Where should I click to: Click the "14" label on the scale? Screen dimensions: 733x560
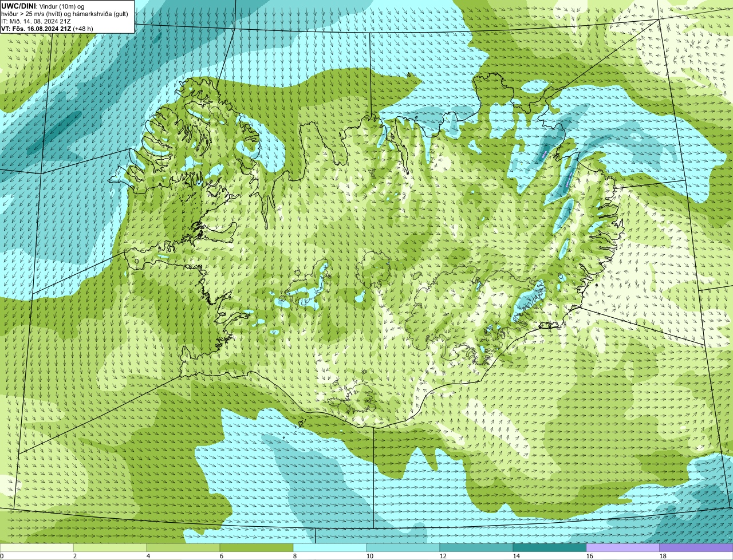(517, 556)
